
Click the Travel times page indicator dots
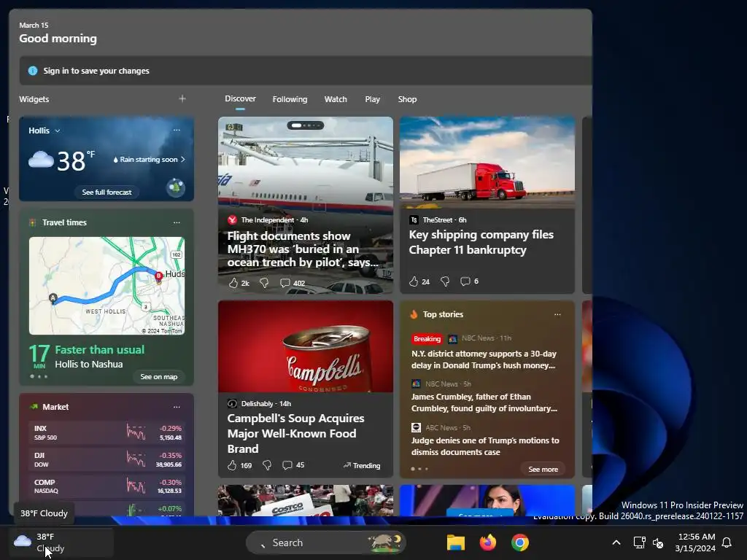click(39, 377)
